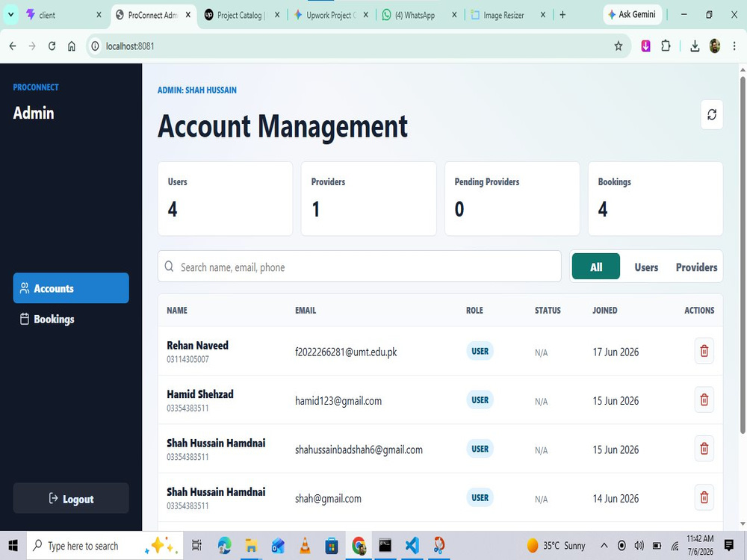The width and height of the screenshot is (747, 560).
Task: Switch to Project Catalog tab
Action: tap(240, 15)
